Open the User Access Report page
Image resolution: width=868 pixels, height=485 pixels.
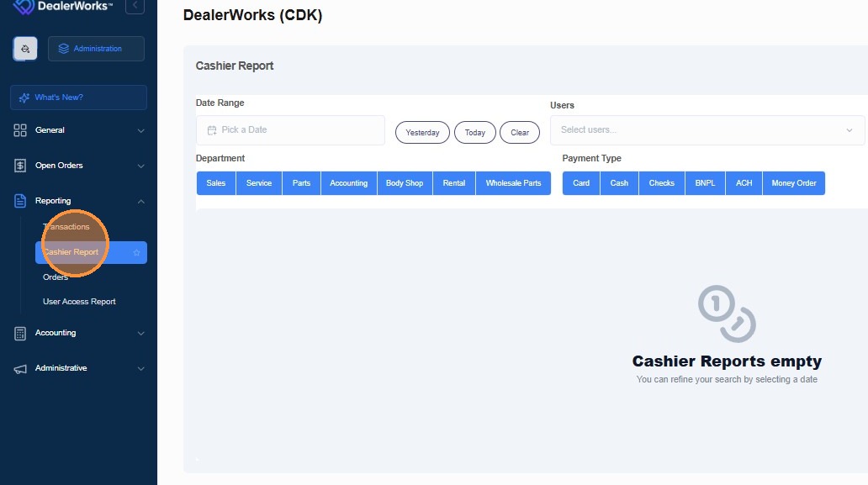[79, 302]
